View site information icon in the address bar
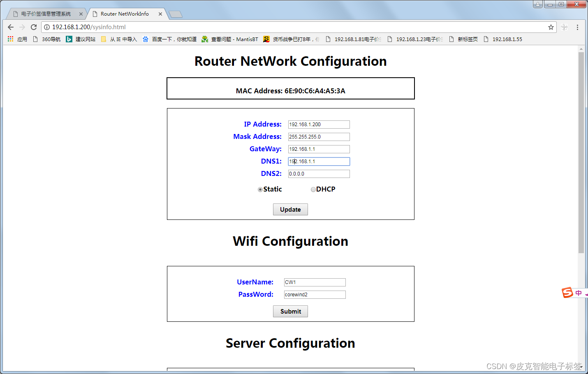 47,27
